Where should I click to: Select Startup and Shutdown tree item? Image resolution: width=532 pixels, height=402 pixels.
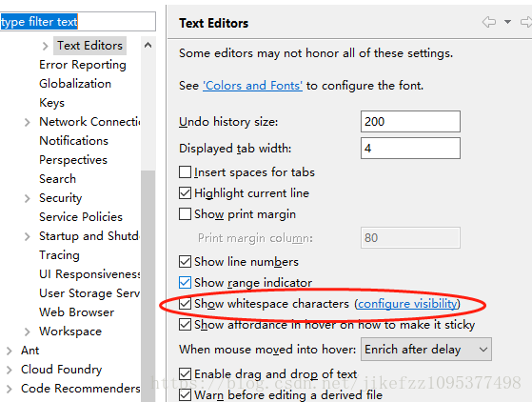click(89, 236)
